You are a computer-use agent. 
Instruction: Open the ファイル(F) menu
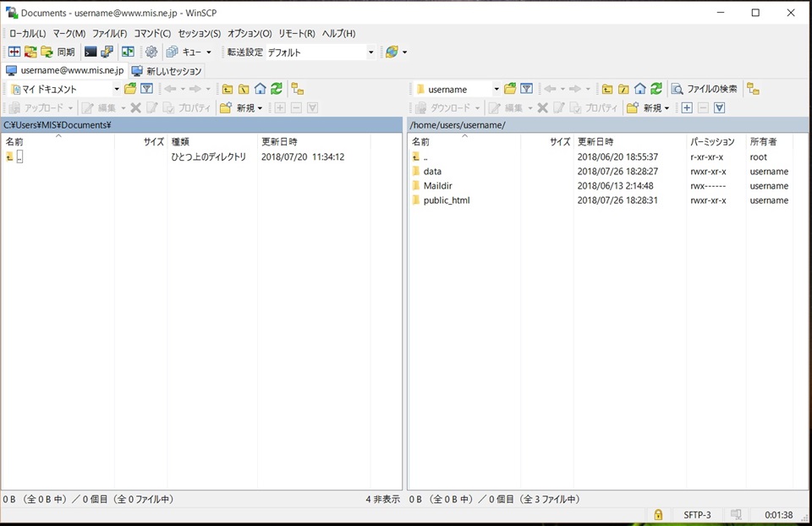[x=110, y=33]
